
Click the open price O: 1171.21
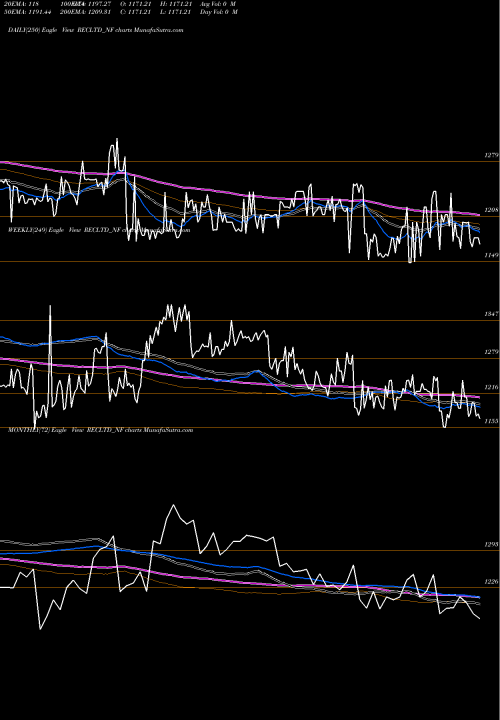(x=135, y=4)
